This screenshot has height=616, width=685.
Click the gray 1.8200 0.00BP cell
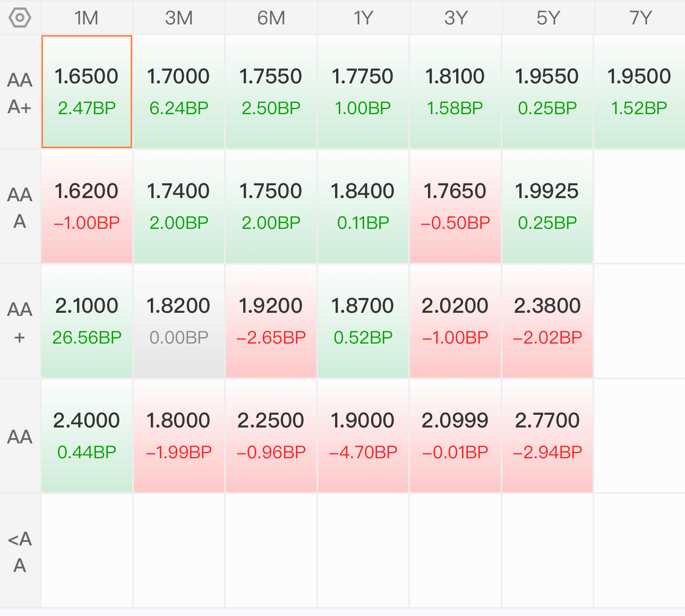click(x=179, y=321)
